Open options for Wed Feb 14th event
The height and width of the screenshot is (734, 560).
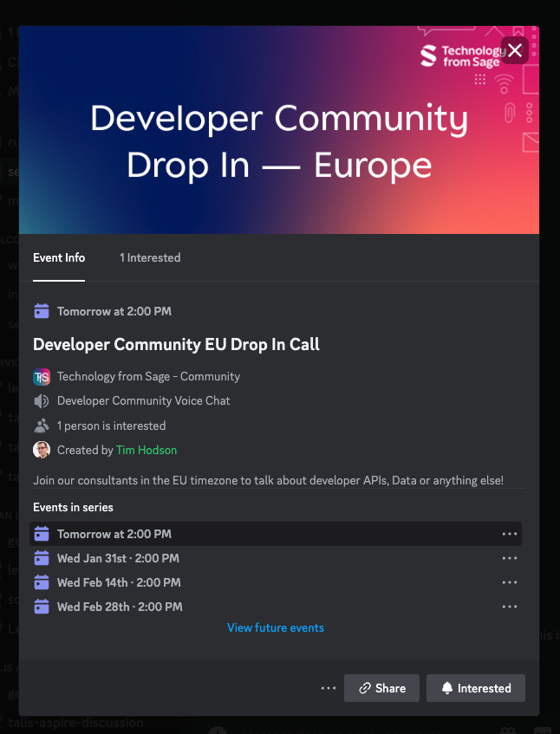pyautogui.click(x=510, y=582)
